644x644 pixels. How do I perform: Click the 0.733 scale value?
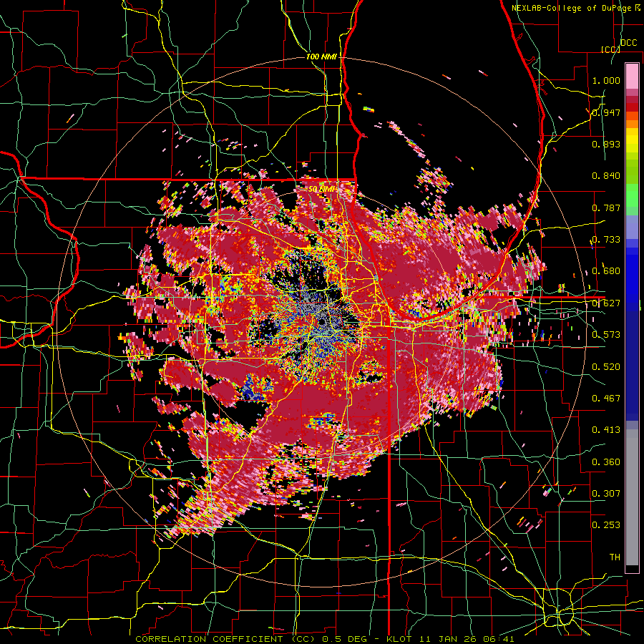pos(606,240)
